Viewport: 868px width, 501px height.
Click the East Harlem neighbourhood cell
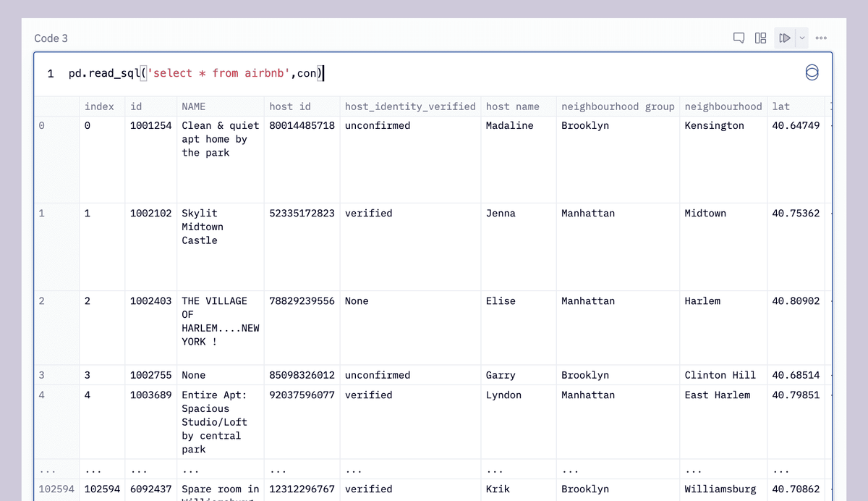click(717, 395)
